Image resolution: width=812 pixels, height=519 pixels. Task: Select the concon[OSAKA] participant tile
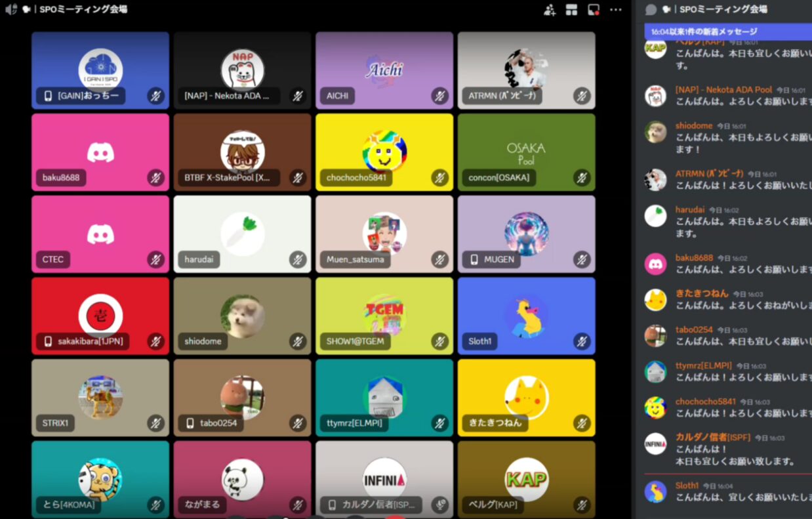click(x=526, y=152)
